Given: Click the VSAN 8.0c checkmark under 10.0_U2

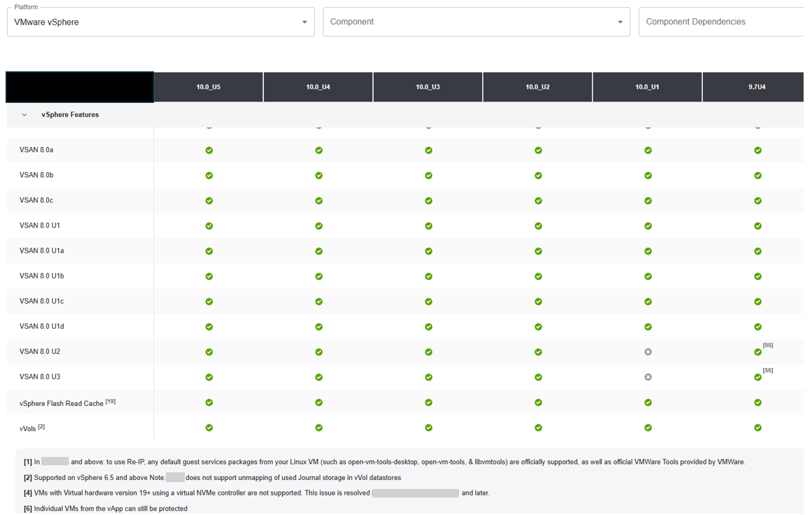Looking at the screenshot, I should click(x=538, y=201).
